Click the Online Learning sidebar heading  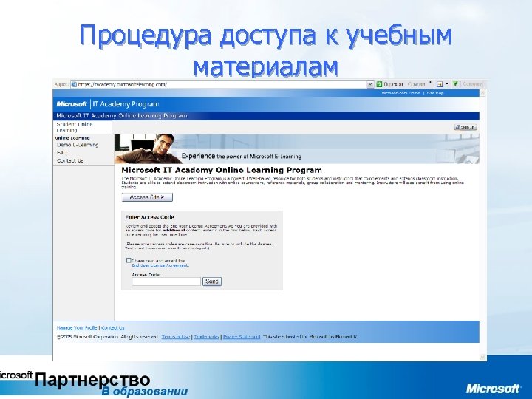point(72,137)
